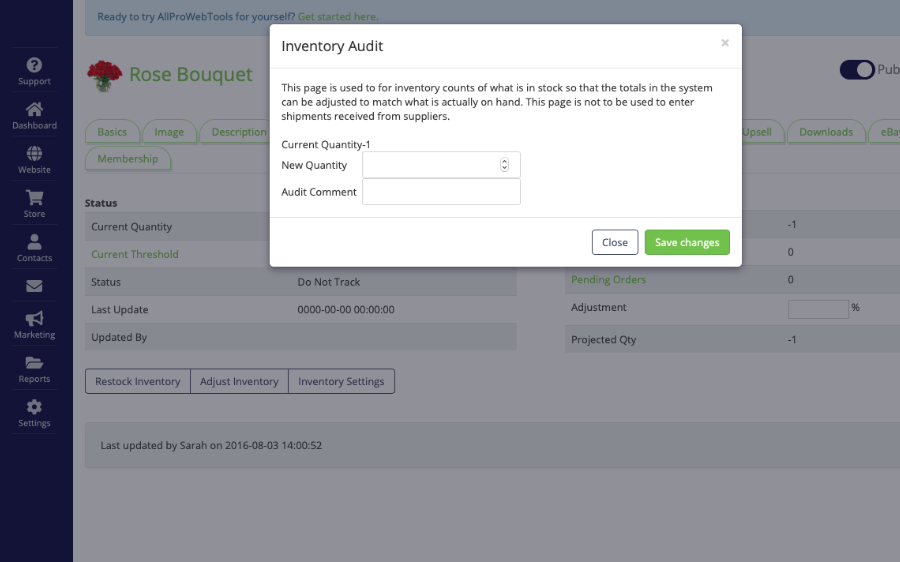
Task: Open the Website globe icon
Action: [x=34, y=153]
